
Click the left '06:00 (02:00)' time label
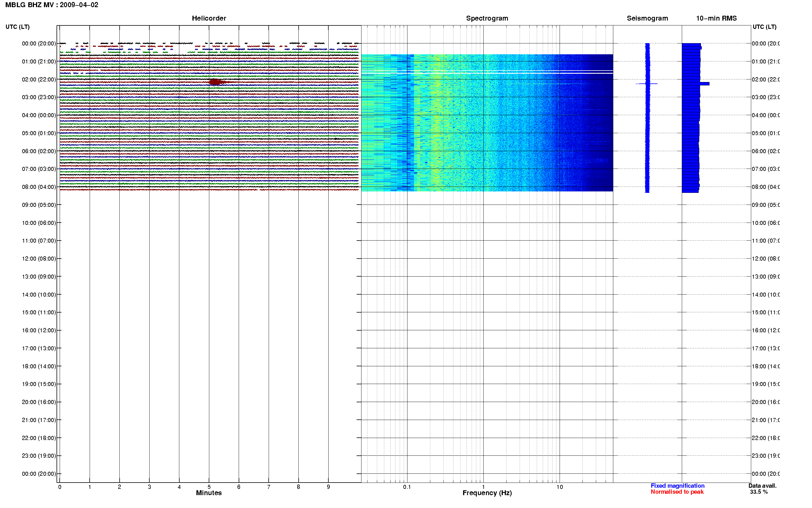39,151
